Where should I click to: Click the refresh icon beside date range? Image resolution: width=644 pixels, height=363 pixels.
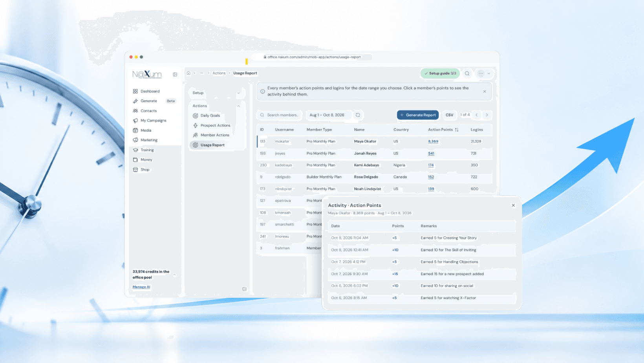[358, 115]
